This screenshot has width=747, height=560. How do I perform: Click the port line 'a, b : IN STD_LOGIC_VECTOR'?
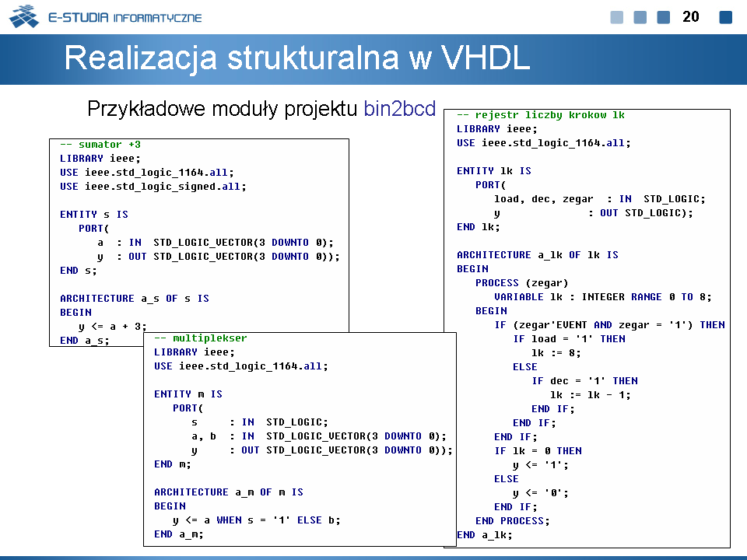[319, 436]
